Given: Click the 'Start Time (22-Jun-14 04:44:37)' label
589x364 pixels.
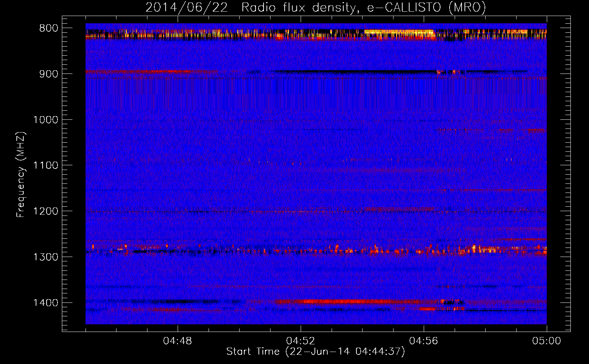Looking at the screenshot, I should (316, 352).
